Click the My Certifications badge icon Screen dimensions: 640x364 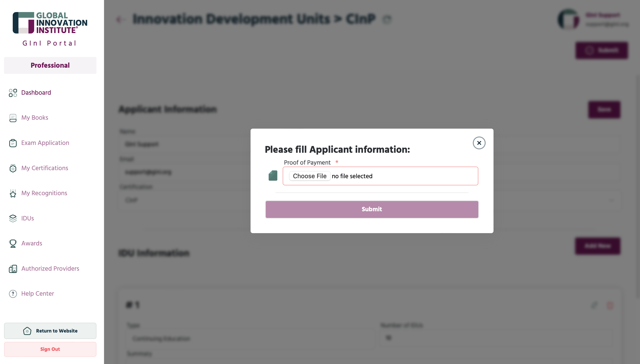click(x=13, y=168)
